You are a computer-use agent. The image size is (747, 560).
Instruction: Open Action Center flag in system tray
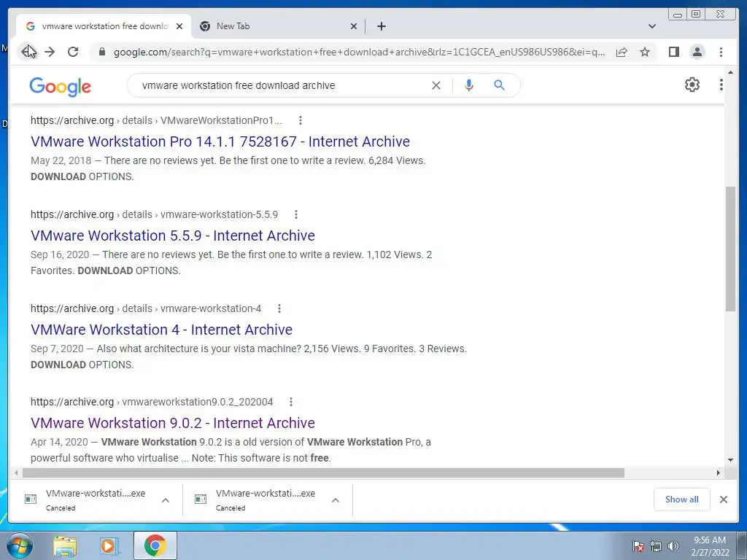point(638,546)
